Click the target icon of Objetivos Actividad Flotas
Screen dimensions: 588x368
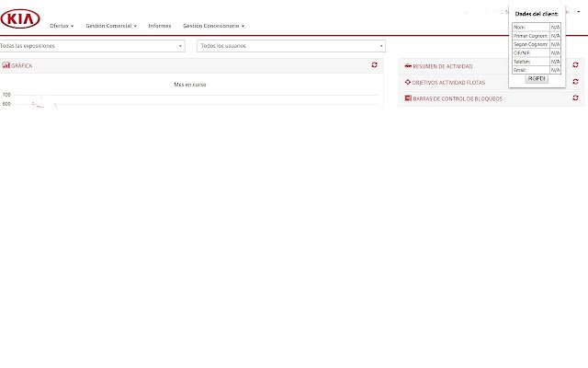pyautogui.click(x=408, y=82)
